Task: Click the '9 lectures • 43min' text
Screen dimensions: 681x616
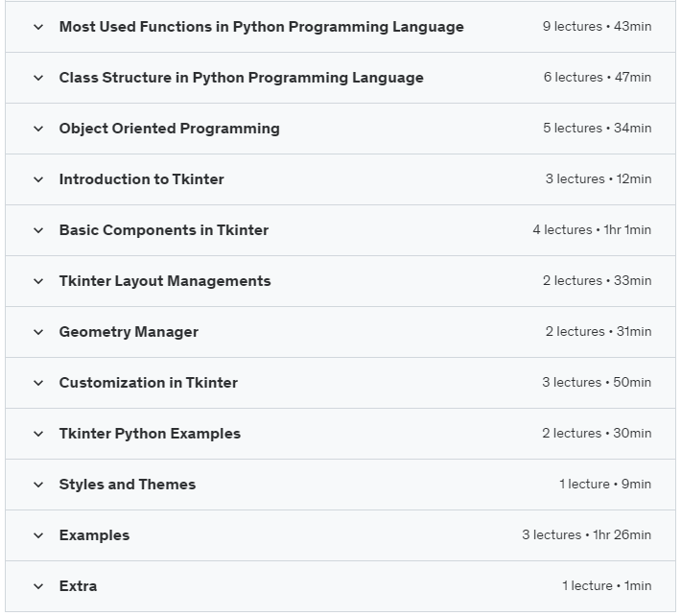Action: tap(598, 26)
